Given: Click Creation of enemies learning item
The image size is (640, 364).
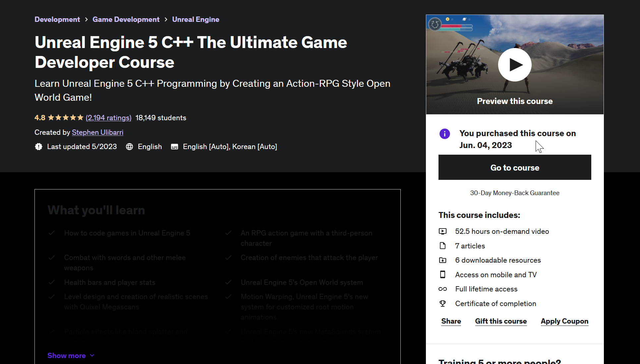Looking at the screenshot, I should coord(309,257).
